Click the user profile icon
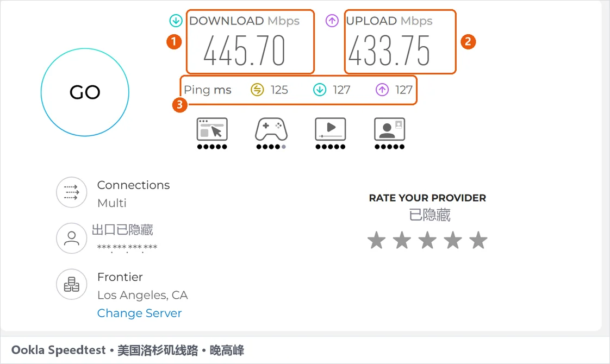 click(72, 238)
